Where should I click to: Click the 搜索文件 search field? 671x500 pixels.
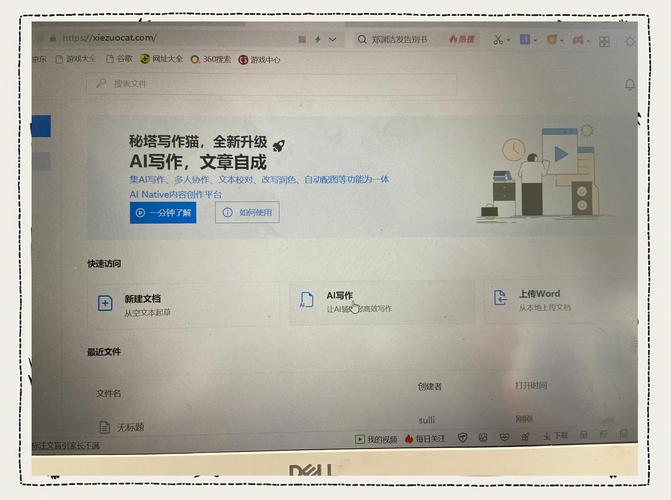[271, 83]
